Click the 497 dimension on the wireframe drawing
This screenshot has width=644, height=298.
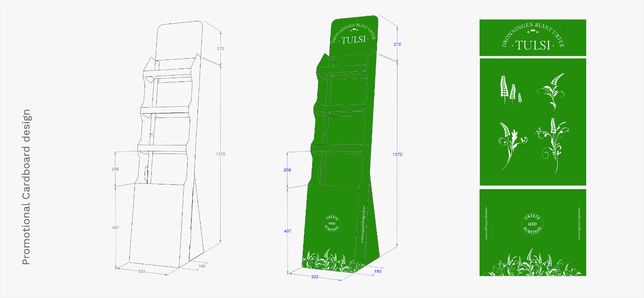[115, 227]
